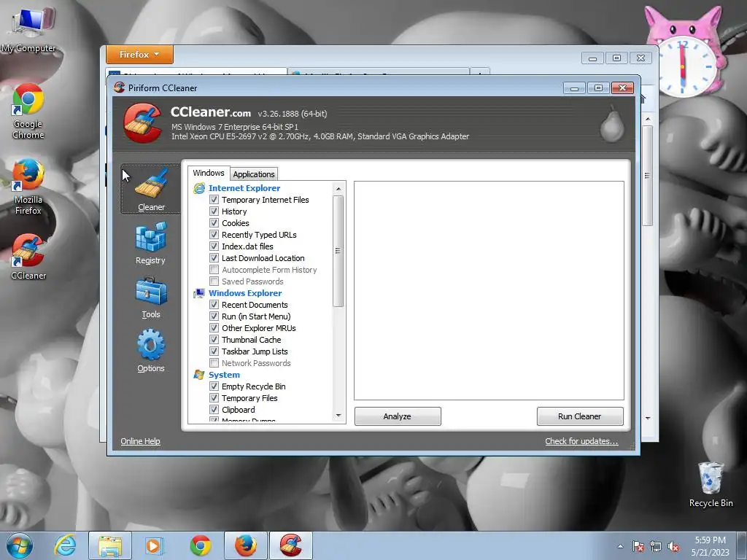
Task: Select the Google Chrome desktop shortcut
Action: pos(28,112)
